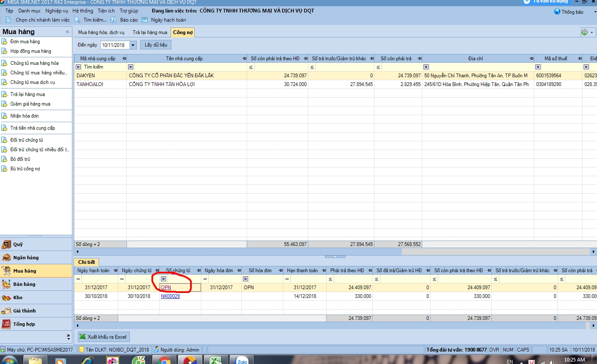Pin the Tên nhà cung cấp column
The height and width of the screenshot is (364, 597).
click(x=245, y=59)
